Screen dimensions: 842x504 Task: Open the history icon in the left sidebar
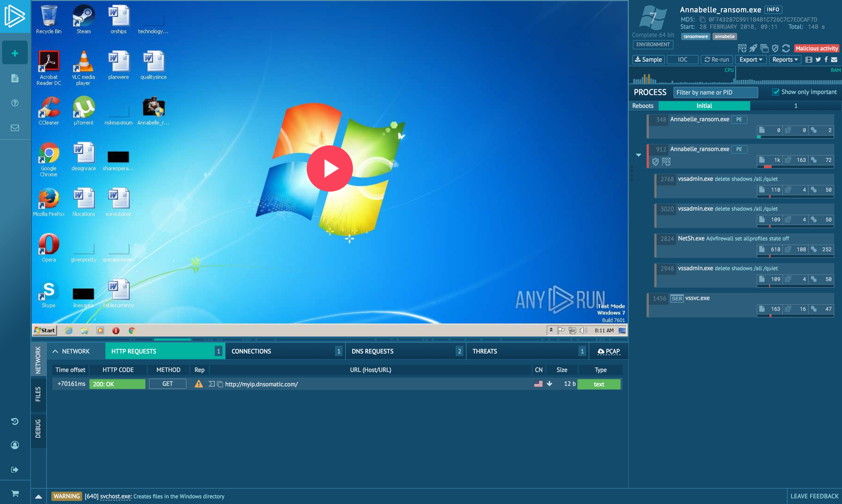pos(15,421)
